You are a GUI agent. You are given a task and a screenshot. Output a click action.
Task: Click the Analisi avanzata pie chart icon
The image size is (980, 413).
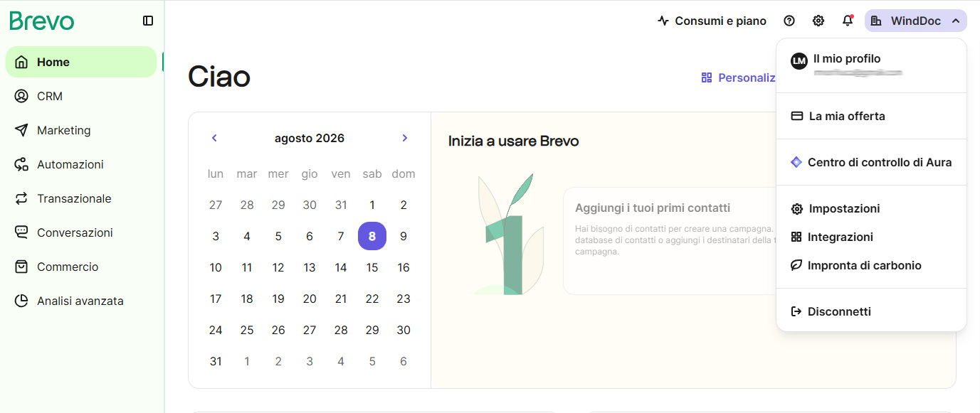click(x=21, y=301)
